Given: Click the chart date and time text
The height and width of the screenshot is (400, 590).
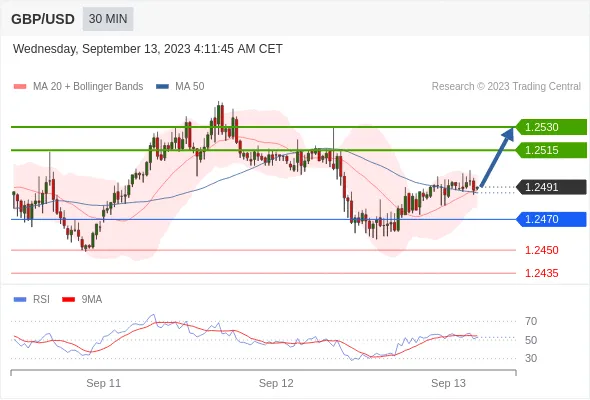Looking at the screenshot, I should point(148,49).
